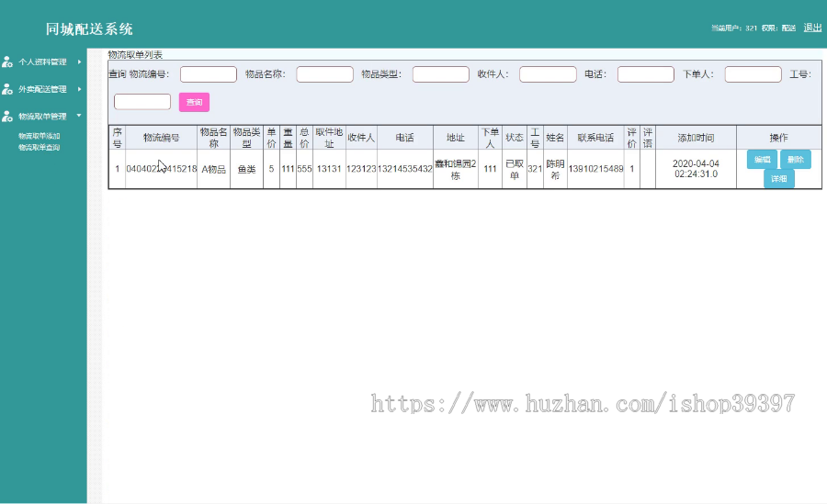The width and height of the screenshot is (827, 504).
Task: Open the 物流取单添加 submenu item
Action: click(39, 136)
